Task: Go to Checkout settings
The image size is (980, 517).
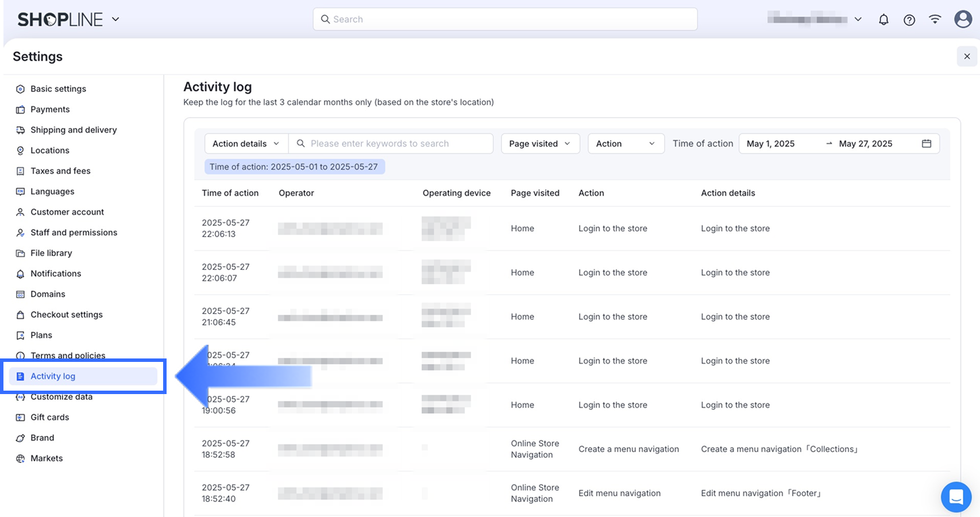Action: [x=67, y=315]
